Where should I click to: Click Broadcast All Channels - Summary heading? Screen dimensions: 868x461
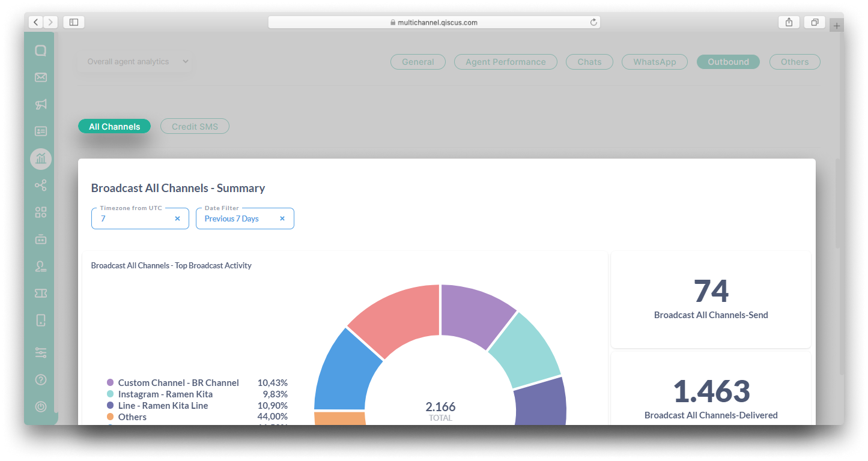point(178,188)
